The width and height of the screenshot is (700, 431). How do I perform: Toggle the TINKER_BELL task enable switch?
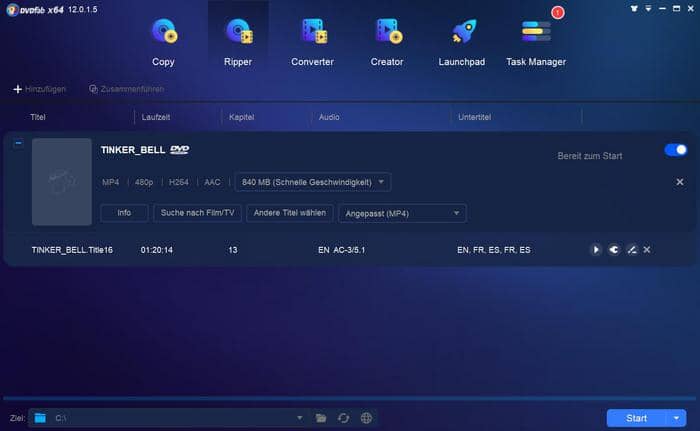click(x=675, y=150)
